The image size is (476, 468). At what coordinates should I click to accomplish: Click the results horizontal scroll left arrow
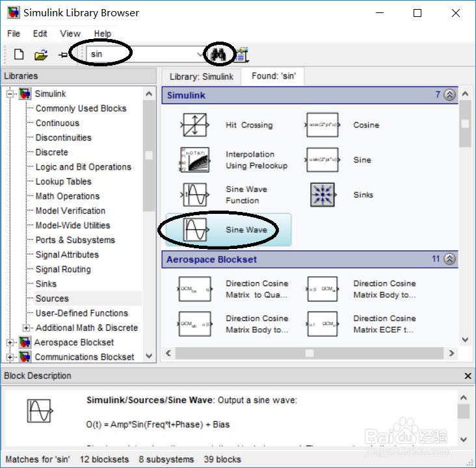(x=168, y=353)
